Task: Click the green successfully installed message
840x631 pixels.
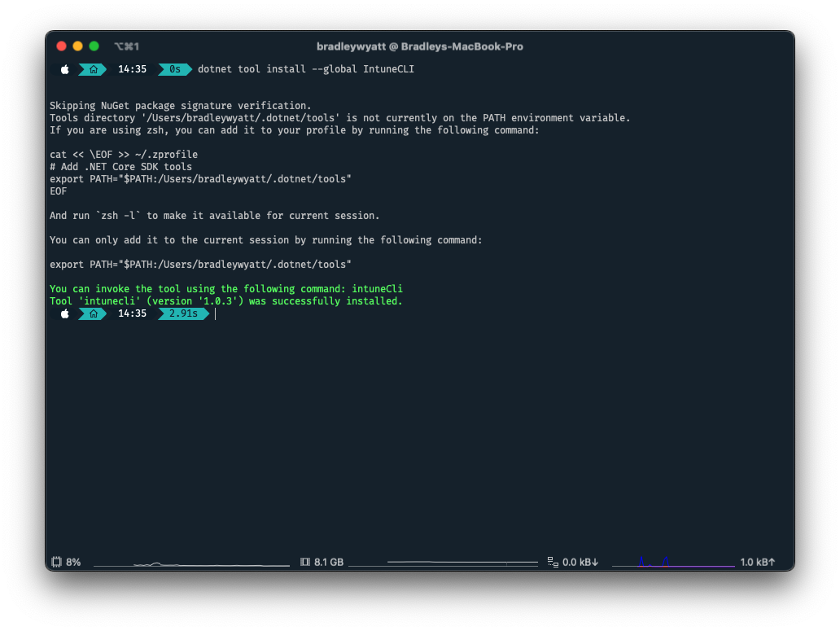Action: pyautogui.click(x=226, y=301)
